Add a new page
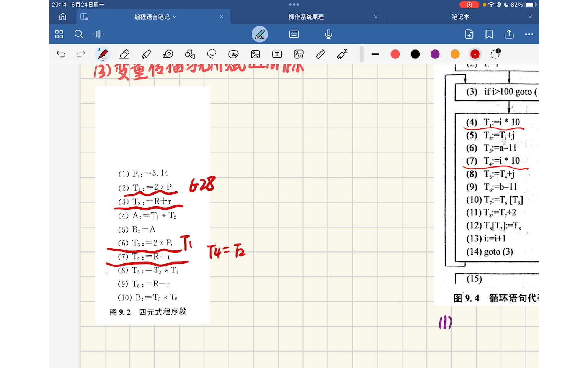 469,34
